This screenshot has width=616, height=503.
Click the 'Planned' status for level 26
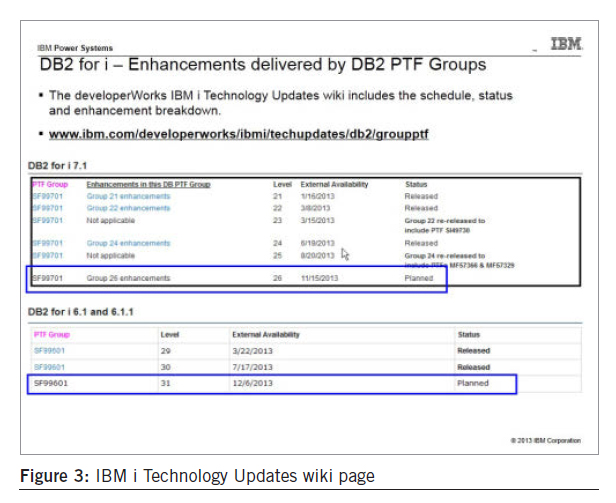[419, 278]
